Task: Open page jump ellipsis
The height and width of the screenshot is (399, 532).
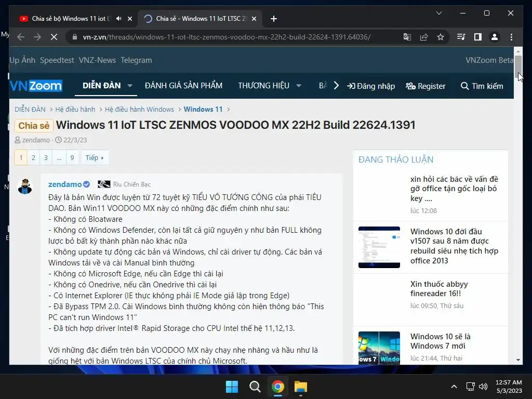Action: [59, 157]
